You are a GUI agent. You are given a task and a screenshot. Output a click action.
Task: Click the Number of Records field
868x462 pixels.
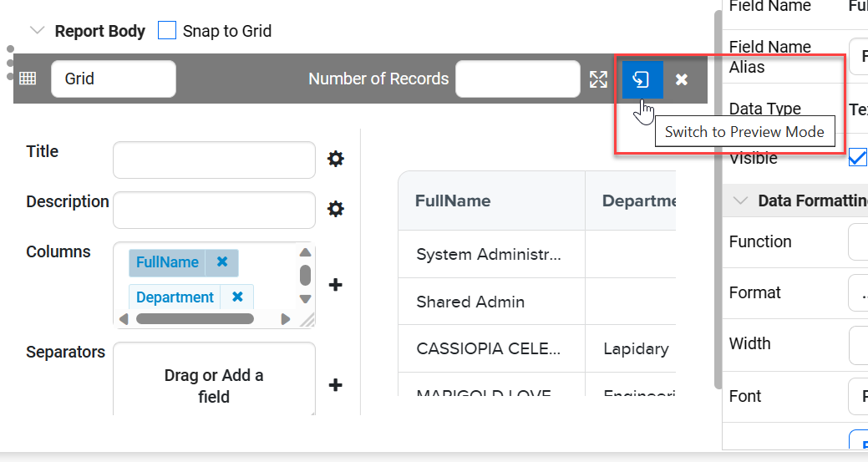click(518, 79)
